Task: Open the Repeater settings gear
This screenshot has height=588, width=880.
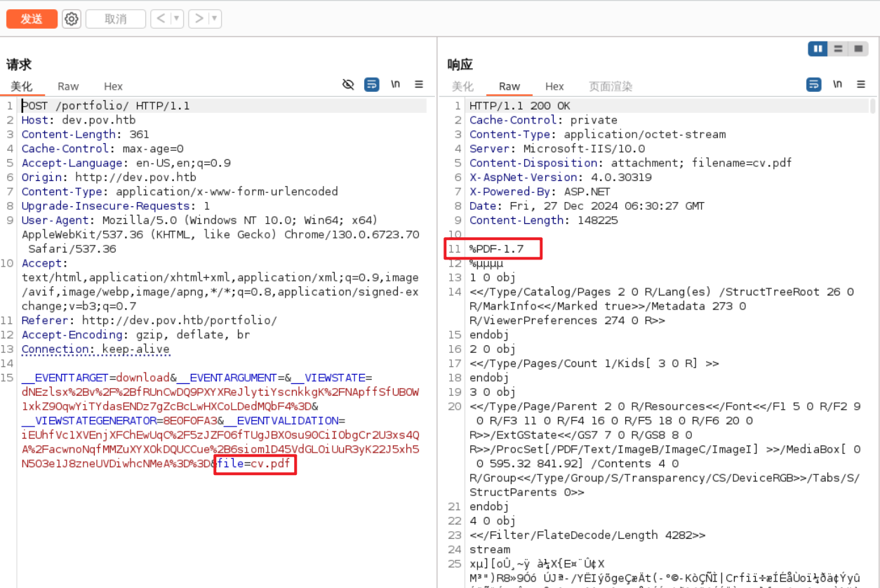Action: click(71, 19)
